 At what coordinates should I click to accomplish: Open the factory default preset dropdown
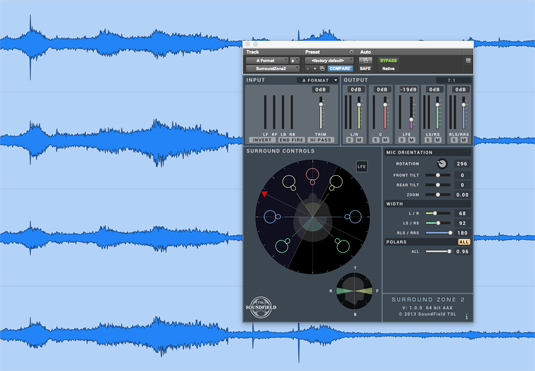[x=329, y=60]
